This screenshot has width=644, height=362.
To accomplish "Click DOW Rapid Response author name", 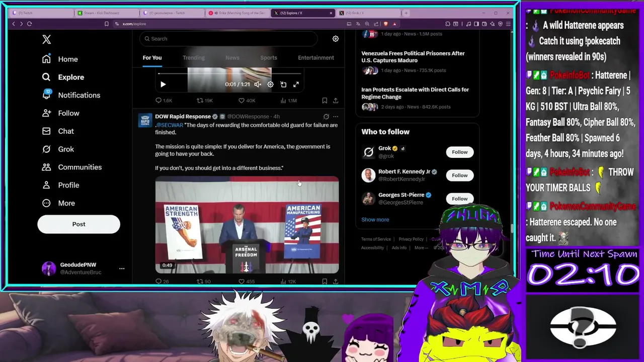I will [183, 117].
